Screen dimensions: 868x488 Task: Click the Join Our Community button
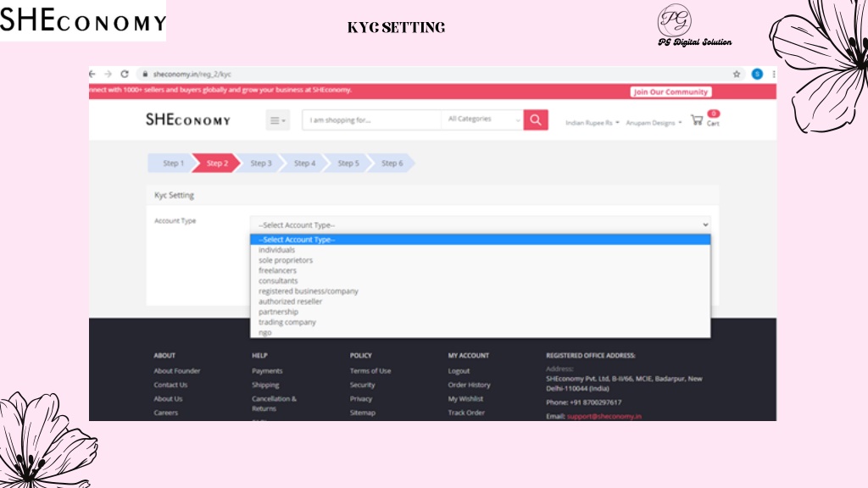coord(670,91)
